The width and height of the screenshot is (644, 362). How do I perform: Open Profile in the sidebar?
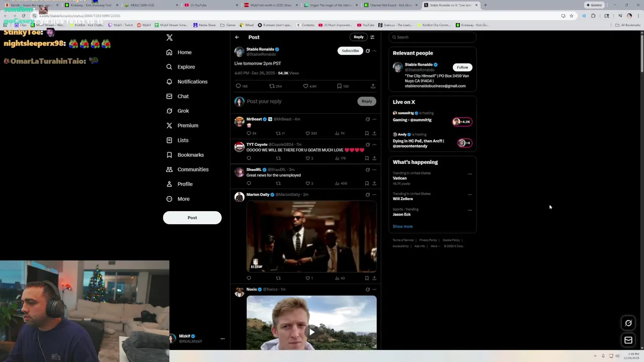[179, 184]
